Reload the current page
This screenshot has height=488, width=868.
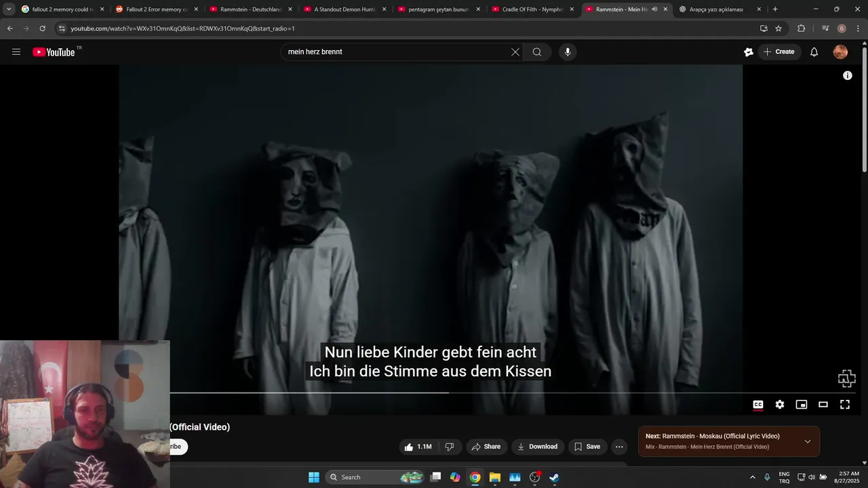(42, 28)
